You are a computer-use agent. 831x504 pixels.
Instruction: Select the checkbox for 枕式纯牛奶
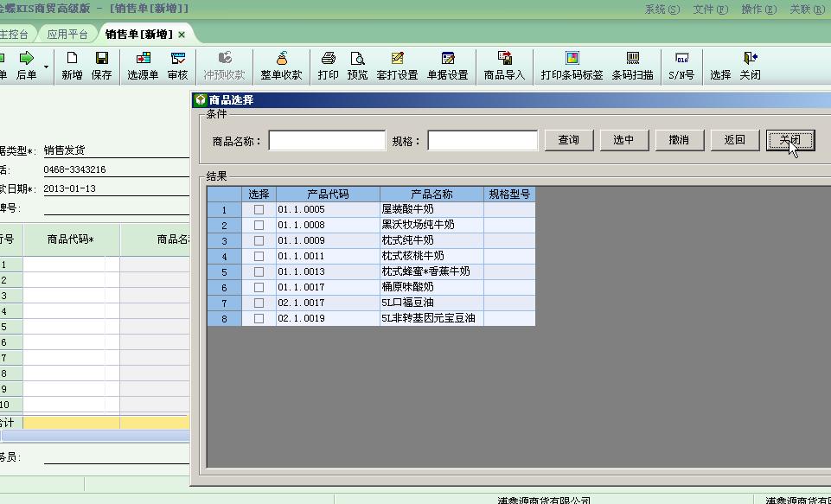click(259, 240)
